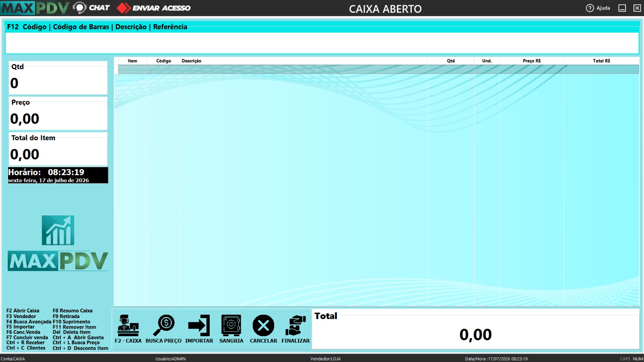
Task: Click the 'F10 Suprimento' shortcut text
Action: [x=71, y=322]
